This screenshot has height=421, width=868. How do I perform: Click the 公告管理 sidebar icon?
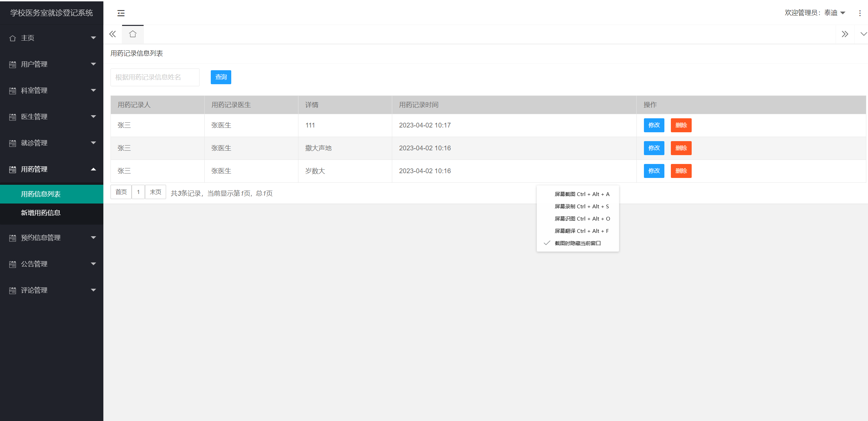point(13,264)
